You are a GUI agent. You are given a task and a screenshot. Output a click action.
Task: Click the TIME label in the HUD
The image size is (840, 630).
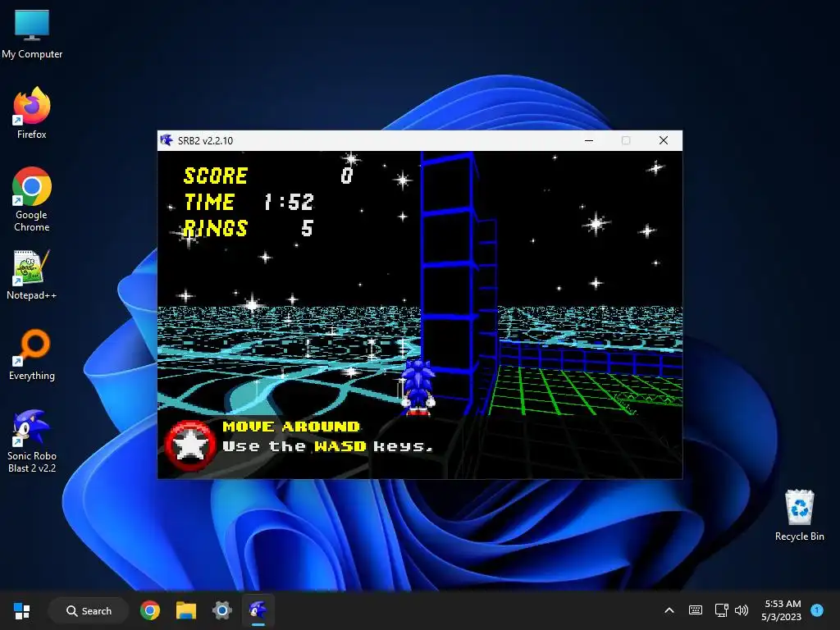(209, 202)
